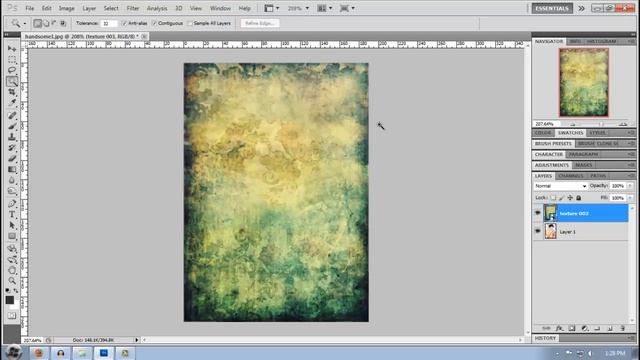
Task: Toggle Quick Mask mode button
Action: 12,316
